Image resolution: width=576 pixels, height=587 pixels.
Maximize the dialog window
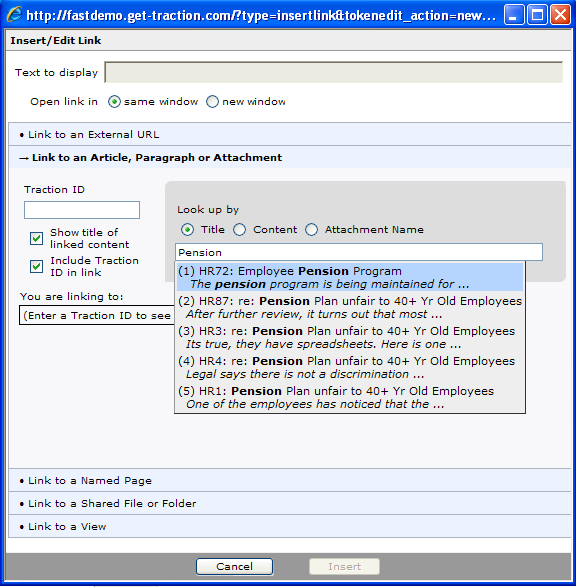[537, 15]
